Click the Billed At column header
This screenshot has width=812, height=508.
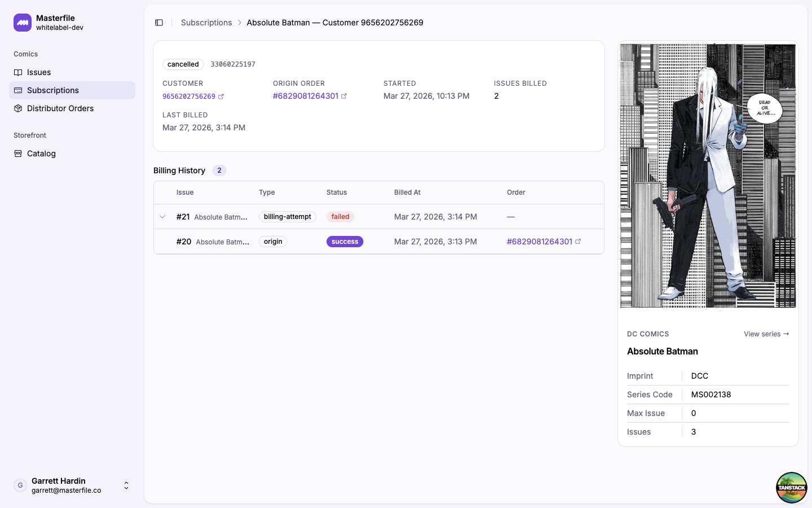click(407, 192)
